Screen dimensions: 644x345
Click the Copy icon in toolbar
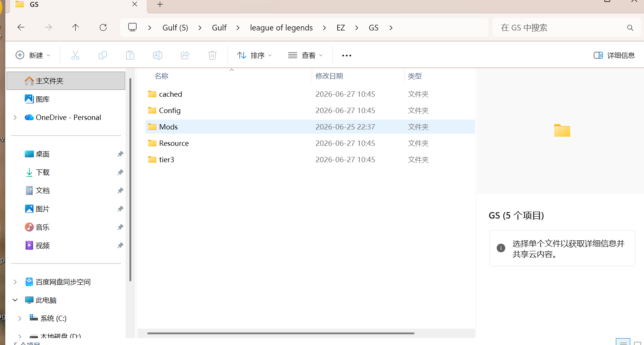(103, 55)
